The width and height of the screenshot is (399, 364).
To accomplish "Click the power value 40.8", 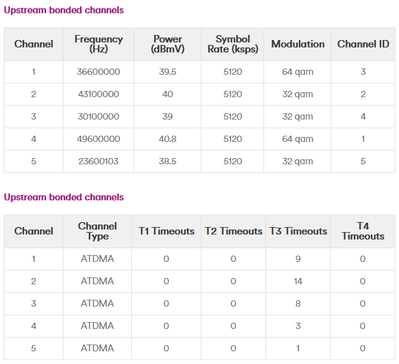I will click(167, 139).
